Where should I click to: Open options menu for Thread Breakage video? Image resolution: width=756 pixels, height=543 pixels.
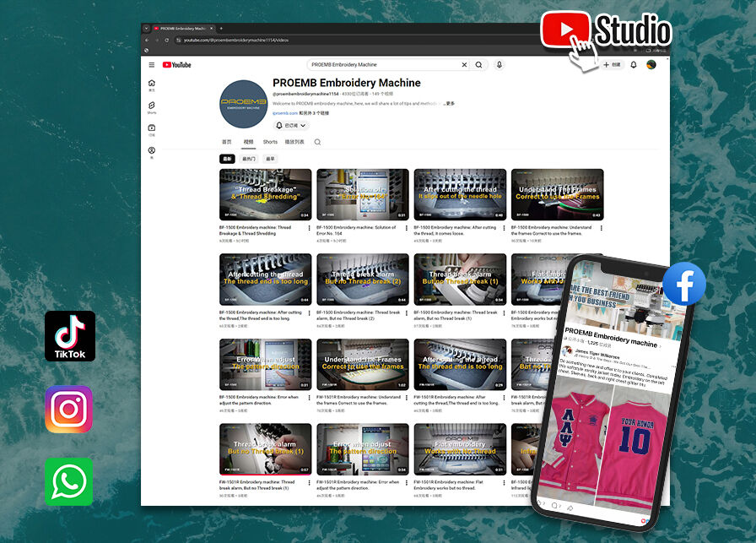tap(309, 228)
